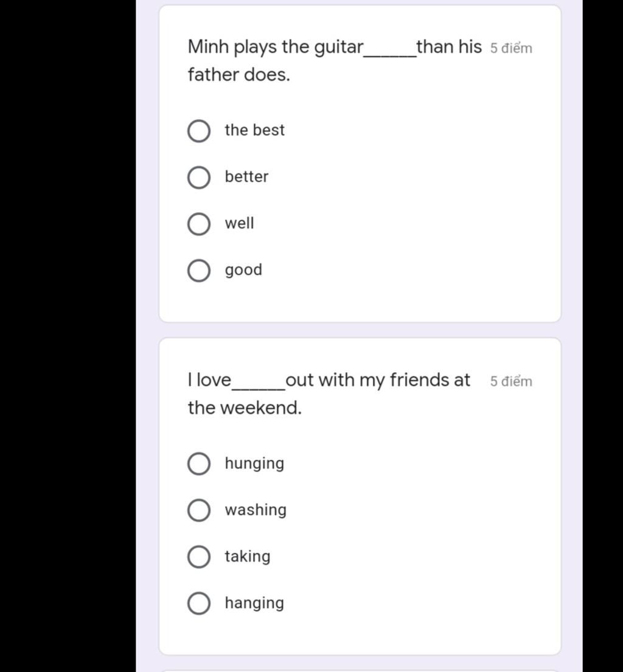Click the "good" answer text
The width and height of the screenshot is (623, 672).
click(x=243, y=270)
